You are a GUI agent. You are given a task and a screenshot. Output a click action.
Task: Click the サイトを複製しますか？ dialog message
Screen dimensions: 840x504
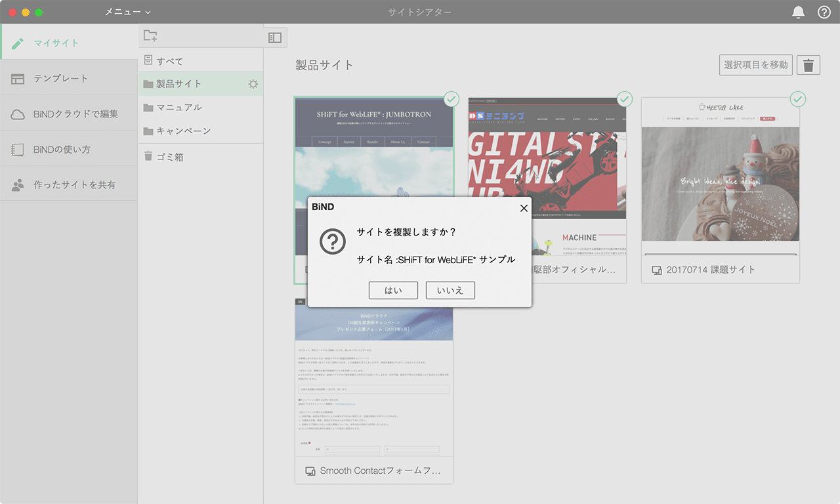tap(406, 232)
